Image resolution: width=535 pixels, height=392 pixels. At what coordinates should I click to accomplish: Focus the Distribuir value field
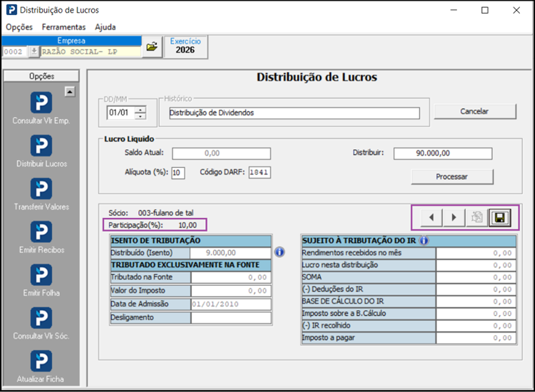click(x=443, y=153)
